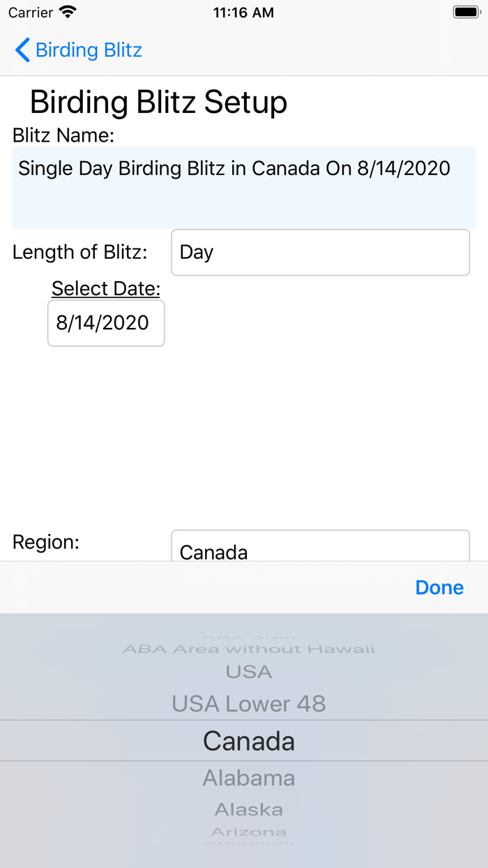The width and height of the screenshot is (488, 868).
Task: Choose Arizona in the region picker
Action: pyautogui.click(x=249, y=832)
